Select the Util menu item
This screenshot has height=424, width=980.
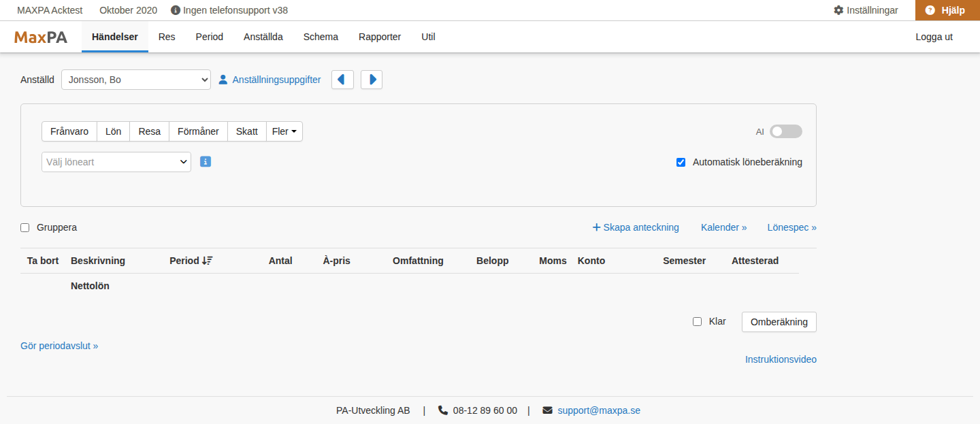point(428,37)
